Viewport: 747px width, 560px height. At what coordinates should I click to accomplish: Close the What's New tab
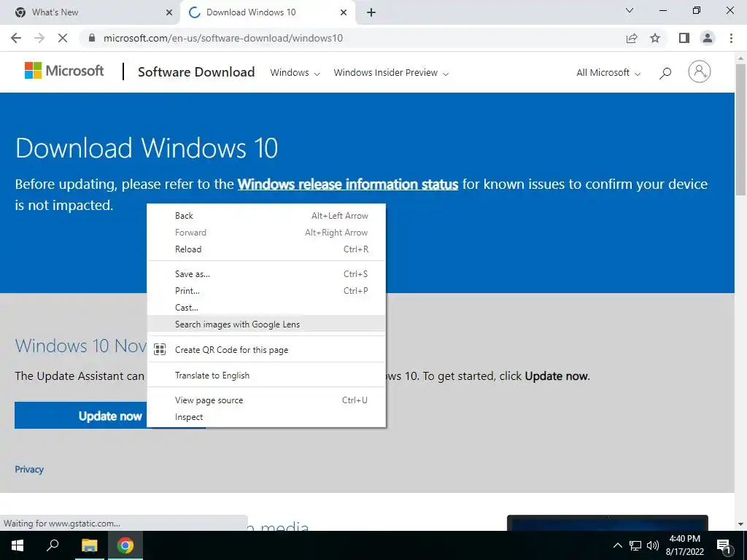click(x=169, y=12)
